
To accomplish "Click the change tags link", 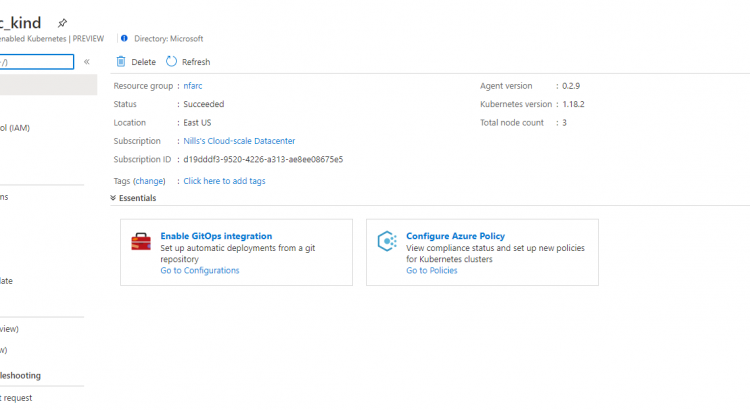I will (x=149, y=181).
